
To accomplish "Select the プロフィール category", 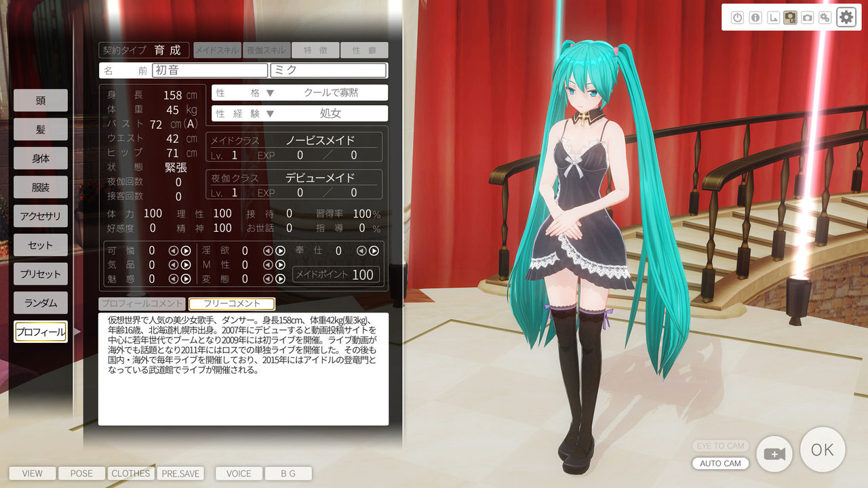I will (x=41, y=332).
